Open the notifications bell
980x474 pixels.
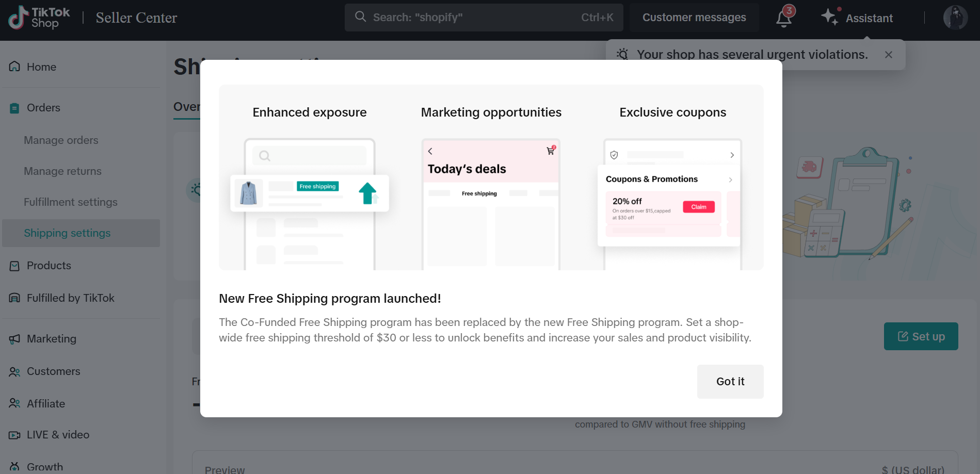[x=783, y=18]
